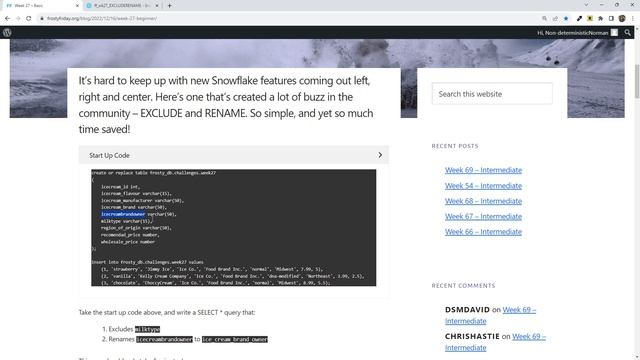This screenshot has height=360, width=640.
Task: Click the share page icon in address bar
Action: tap(555, 18)
